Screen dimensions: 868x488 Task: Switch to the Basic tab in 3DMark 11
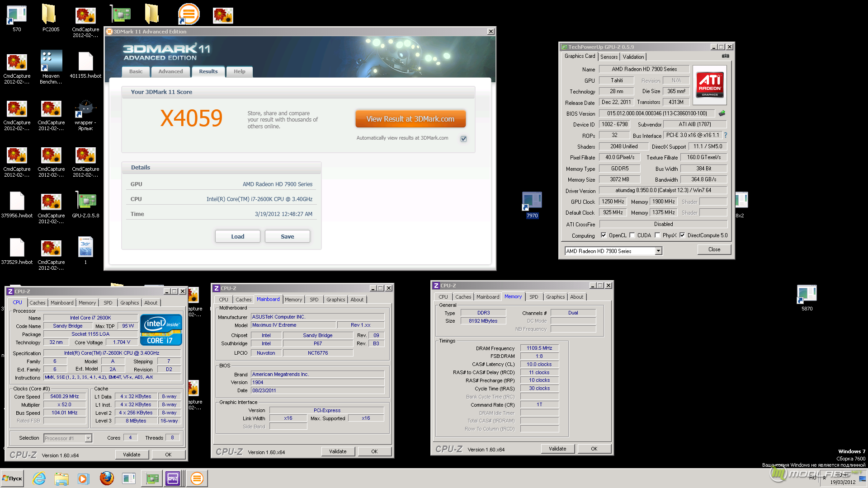136,71
